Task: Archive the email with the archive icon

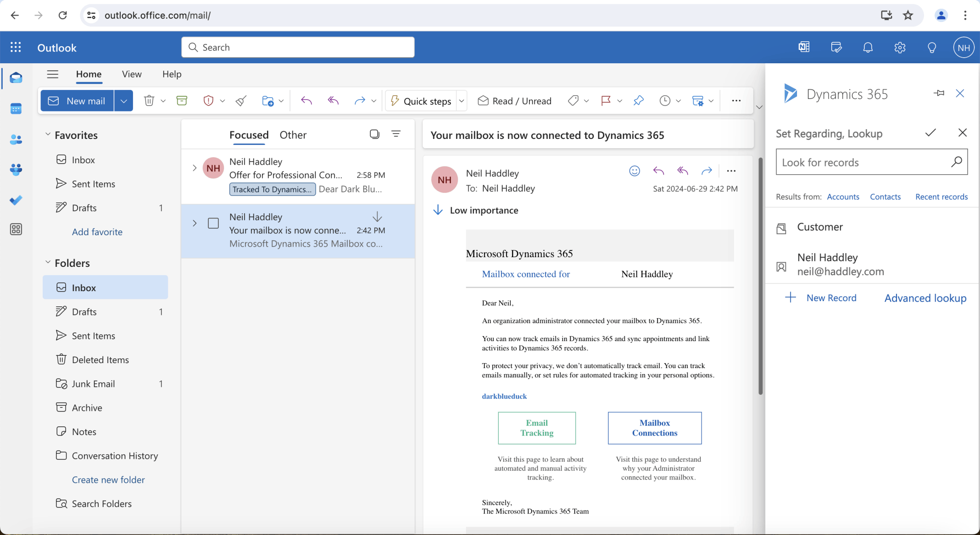Action: click(x=182, y=100)
